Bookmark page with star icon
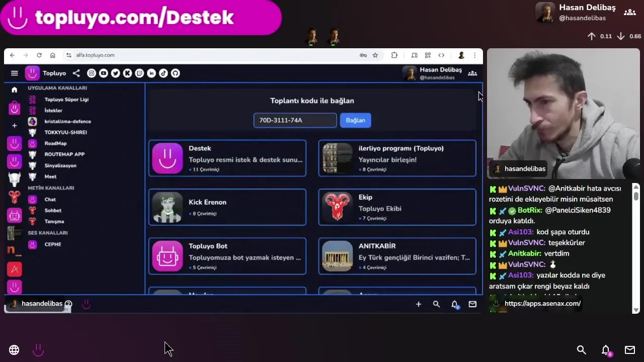The width and height of the screenshot is (644, 362). click(375, 55)
